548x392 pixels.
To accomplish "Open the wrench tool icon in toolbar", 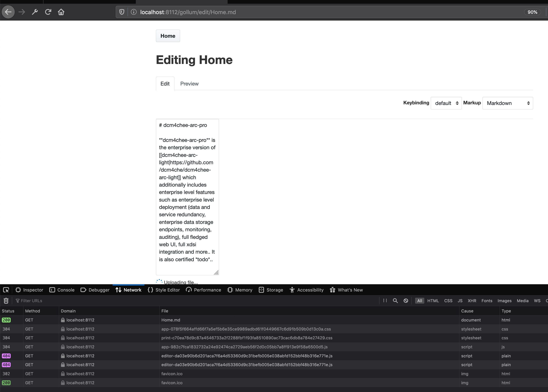I will tap(35, 12).
